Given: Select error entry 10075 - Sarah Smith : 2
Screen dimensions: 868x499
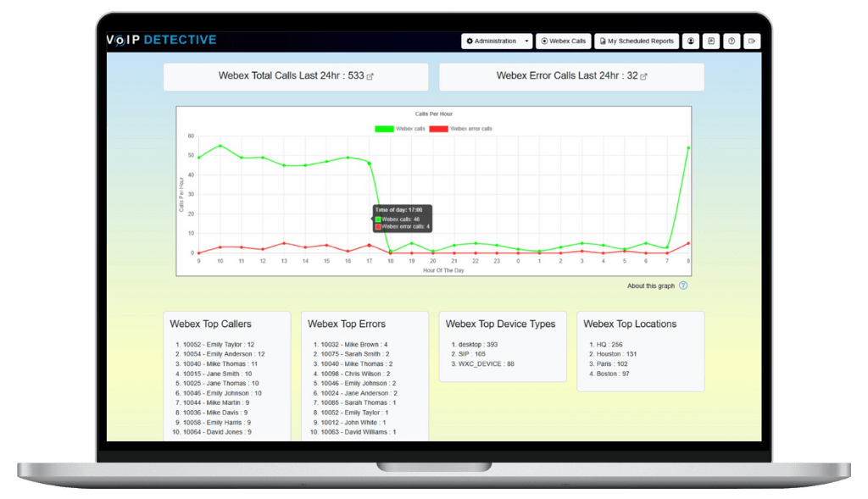Looking at the screenshot, I should 355,354.
